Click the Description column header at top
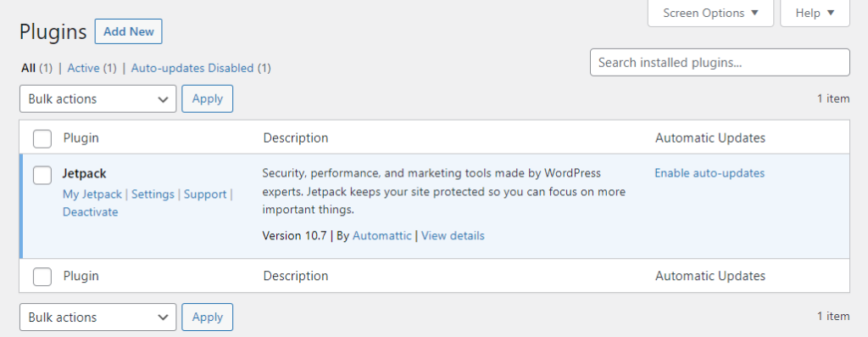 coord(296,138)
